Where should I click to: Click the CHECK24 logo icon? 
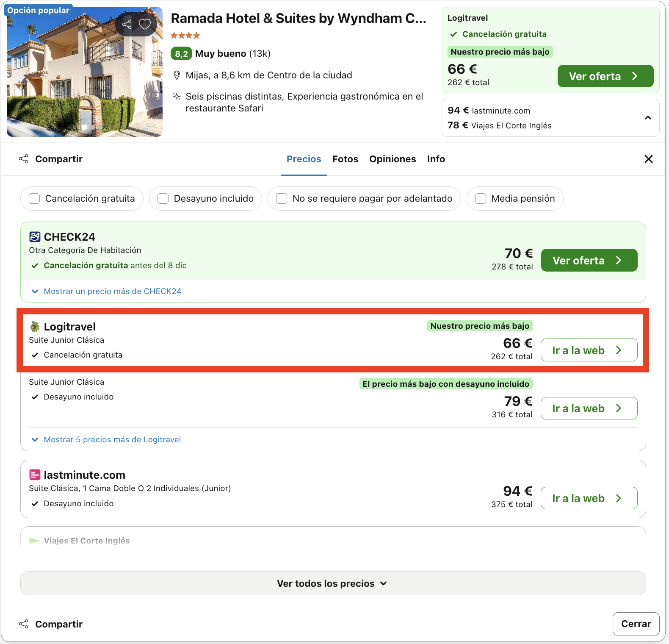35,236
